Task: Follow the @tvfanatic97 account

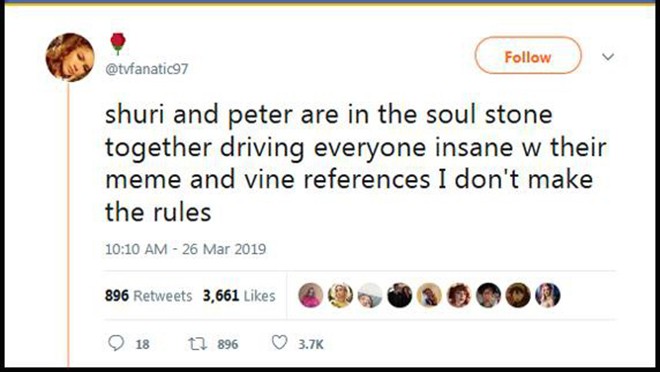Action: (528, 56)
